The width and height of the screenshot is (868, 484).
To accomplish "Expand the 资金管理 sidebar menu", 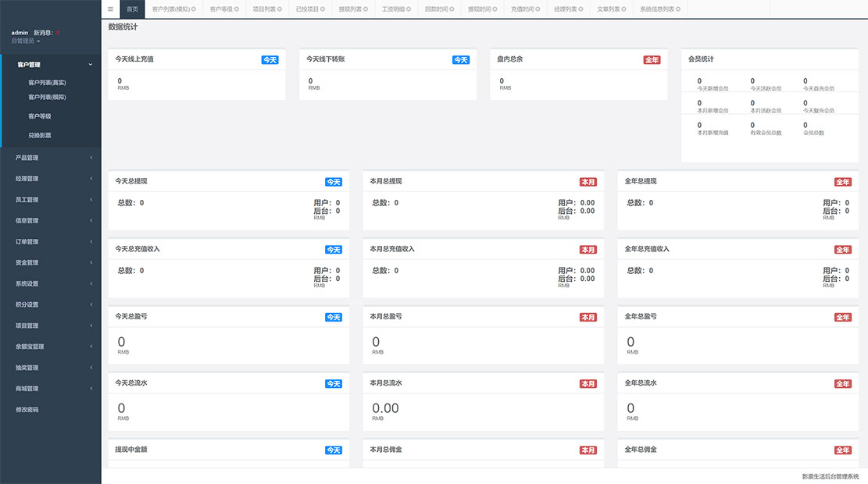I will click(51, 262).
